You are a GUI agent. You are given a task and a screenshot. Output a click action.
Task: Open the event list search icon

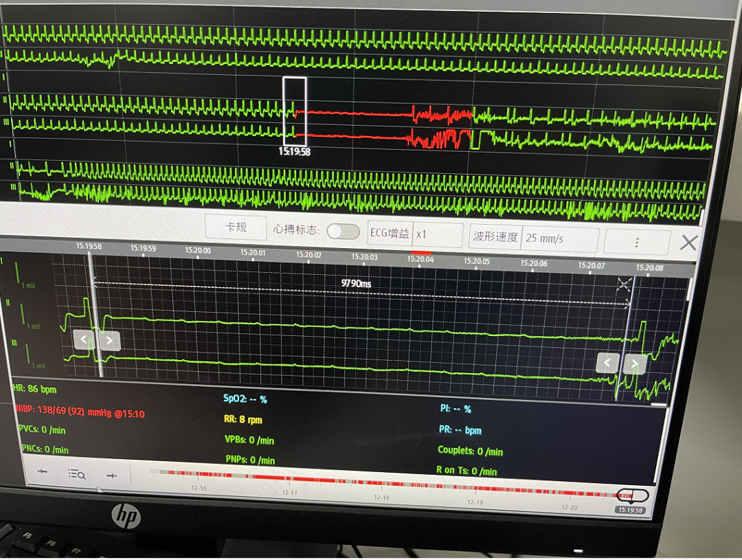click(76, 473)
